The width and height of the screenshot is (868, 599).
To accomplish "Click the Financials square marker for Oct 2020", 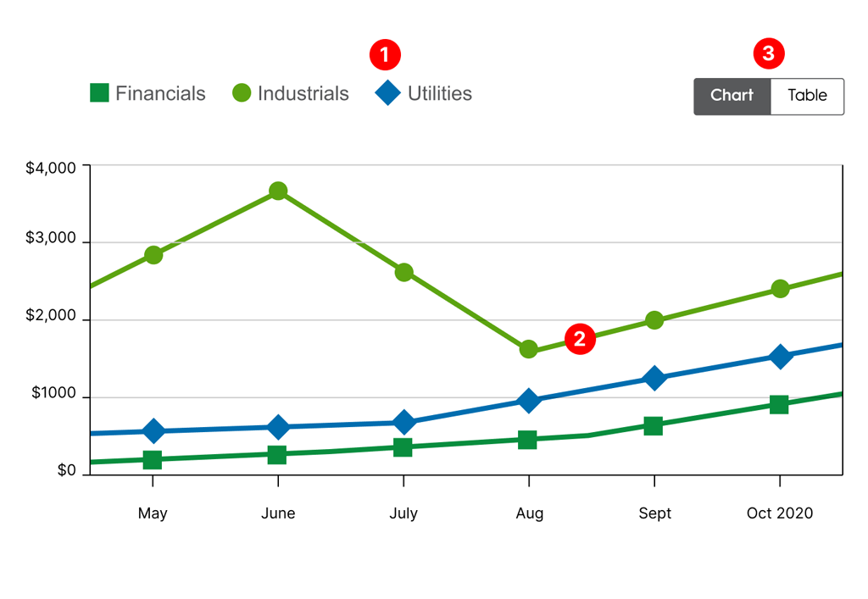I will [779, 404].
